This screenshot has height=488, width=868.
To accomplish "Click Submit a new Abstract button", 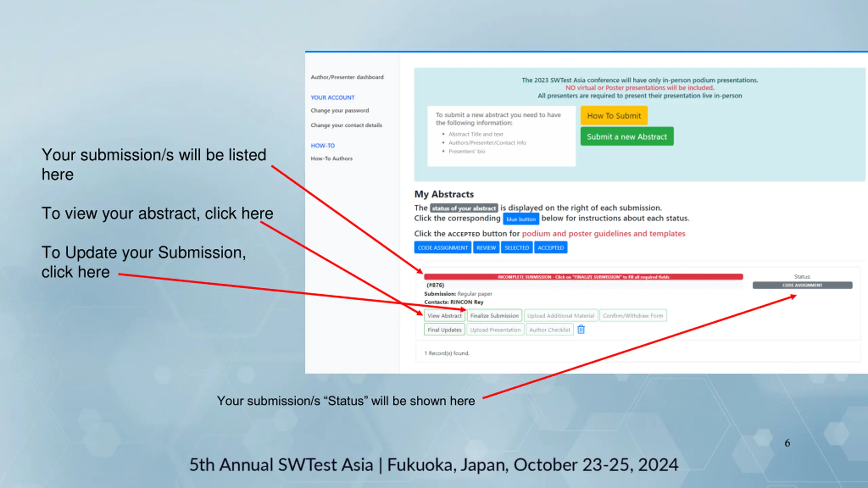I will tap(627, 137).
